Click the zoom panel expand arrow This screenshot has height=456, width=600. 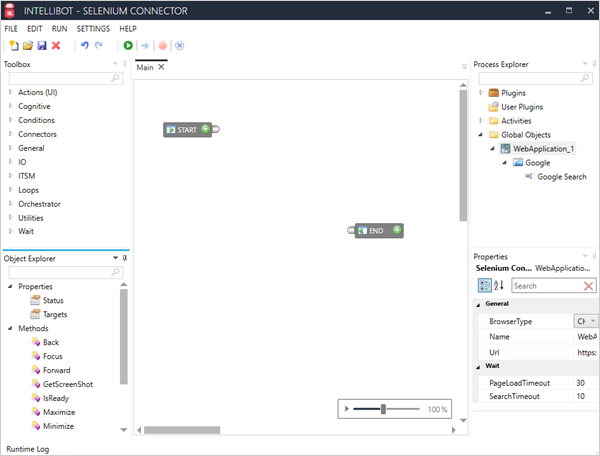[346, 409]
